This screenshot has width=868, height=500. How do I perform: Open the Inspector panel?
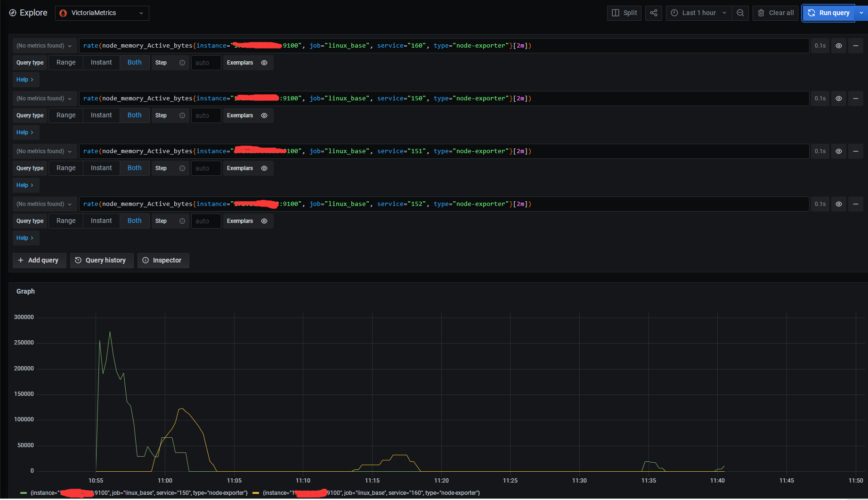(x=163, y=260)
